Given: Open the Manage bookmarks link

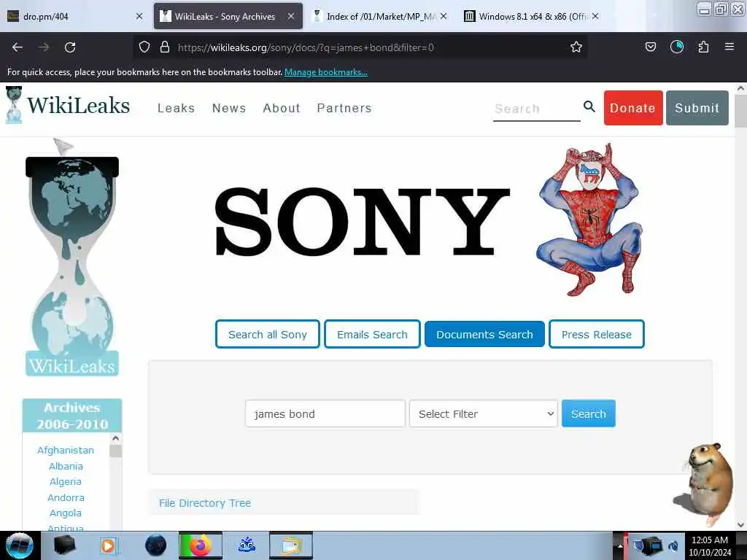Looking at the screenshot, I should click(326, 72).
